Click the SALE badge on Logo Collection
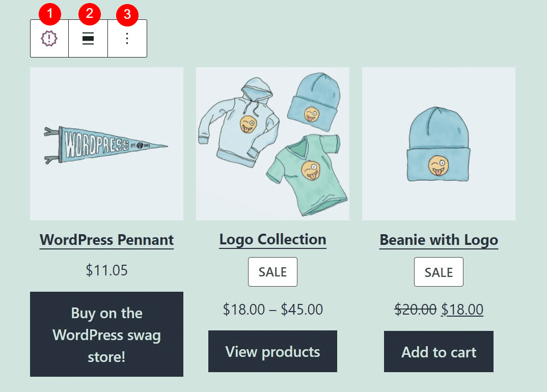The image size is (547, 392). pos(272,272)
